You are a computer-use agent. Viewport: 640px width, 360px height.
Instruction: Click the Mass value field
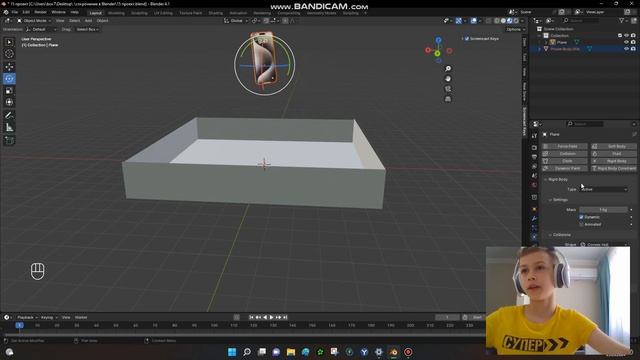pyautogui.click(x=604, y=210)
